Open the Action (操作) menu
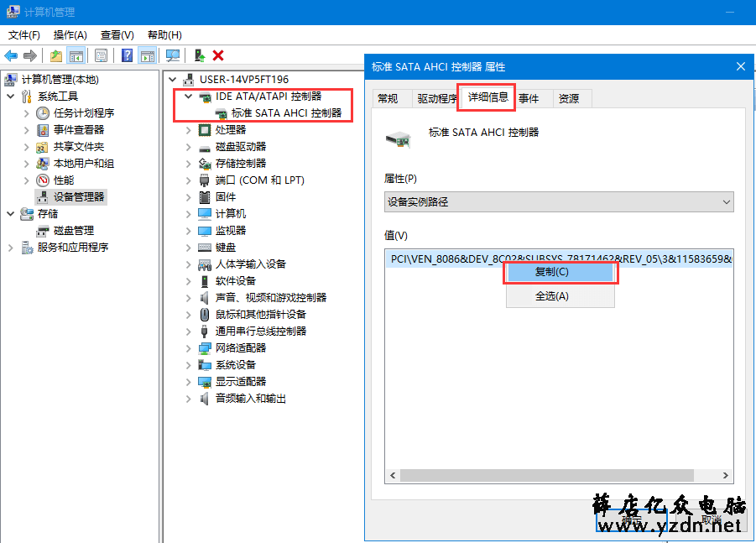Viewport: 756px width, 543px height. click(70, 35)
